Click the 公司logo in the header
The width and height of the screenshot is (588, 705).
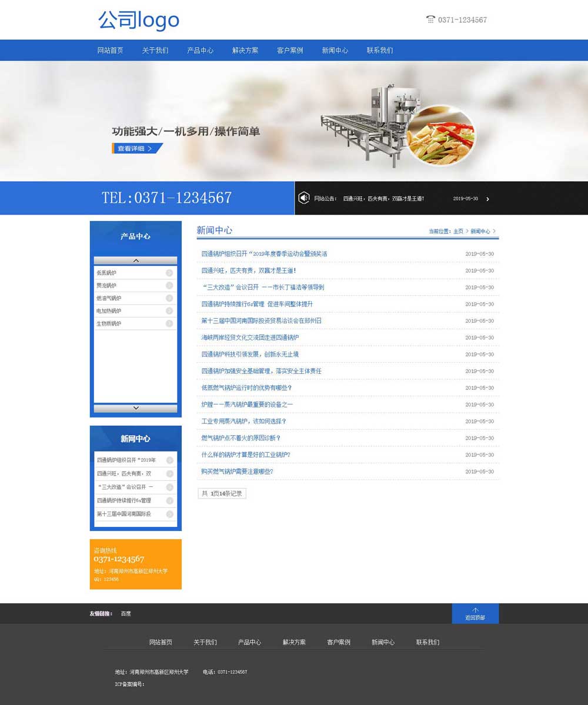point(139,20)
